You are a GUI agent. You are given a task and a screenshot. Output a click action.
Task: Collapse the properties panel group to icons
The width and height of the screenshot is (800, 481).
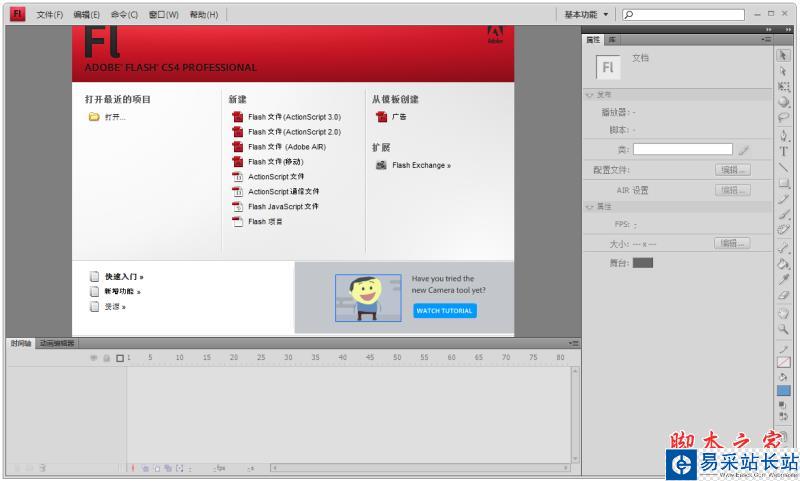pyautogui.click(x=769, y=30)
